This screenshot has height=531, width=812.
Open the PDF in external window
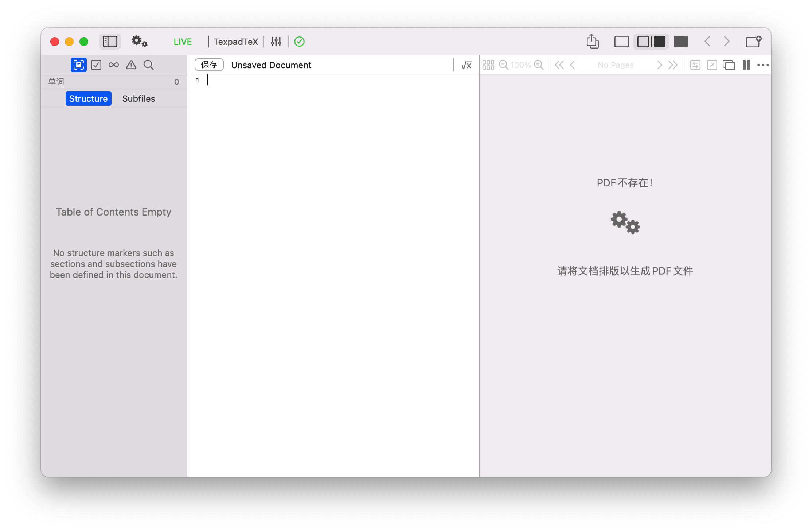coord(711,65)
